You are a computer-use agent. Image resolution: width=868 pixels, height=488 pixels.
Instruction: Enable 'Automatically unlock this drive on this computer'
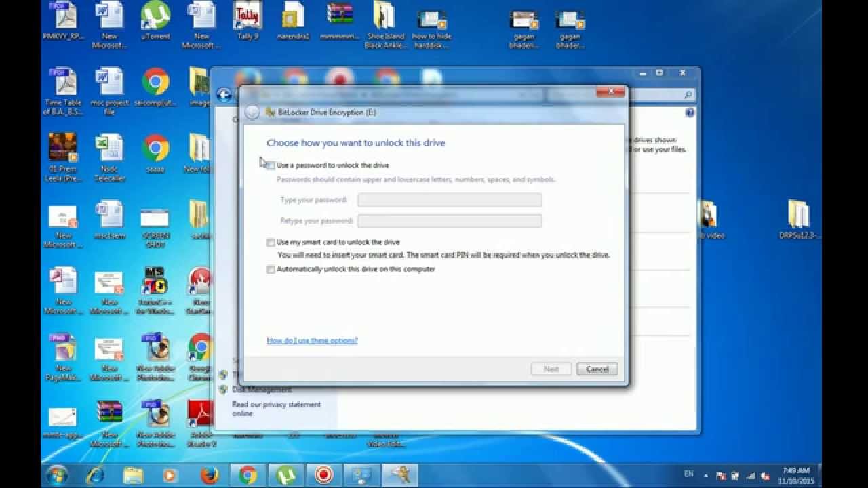(271, 269)
